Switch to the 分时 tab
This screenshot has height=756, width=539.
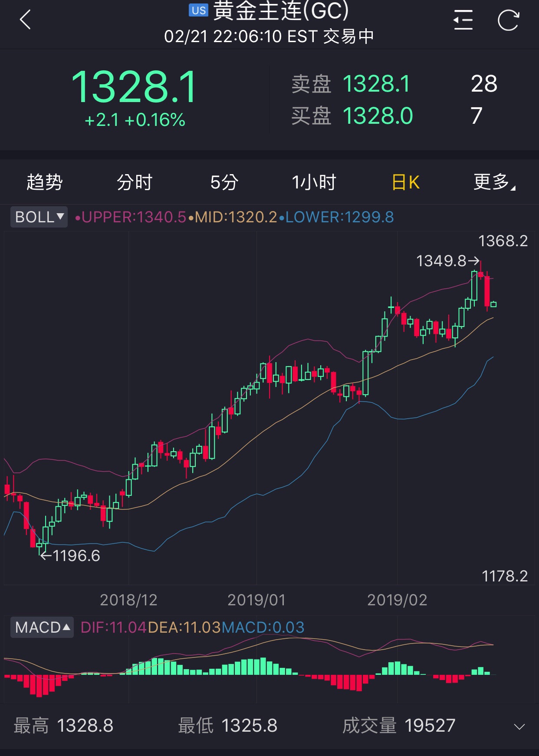135,182
